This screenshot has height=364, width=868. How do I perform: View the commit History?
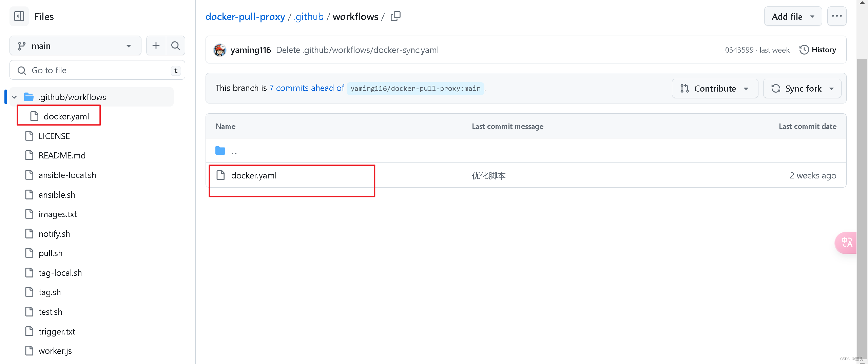[818, 50]
